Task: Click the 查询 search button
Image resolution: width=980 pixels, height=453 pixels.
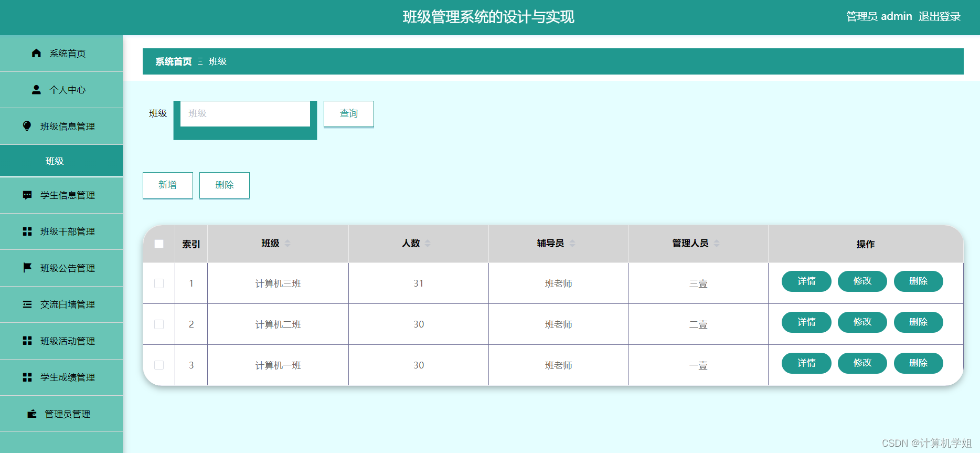Action: (349, 114)
